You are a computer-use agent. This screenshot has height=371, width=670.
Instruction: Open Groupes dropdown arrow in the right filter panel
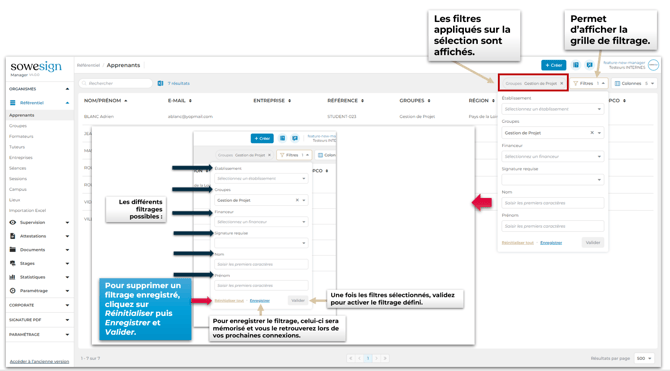(599, 133)
